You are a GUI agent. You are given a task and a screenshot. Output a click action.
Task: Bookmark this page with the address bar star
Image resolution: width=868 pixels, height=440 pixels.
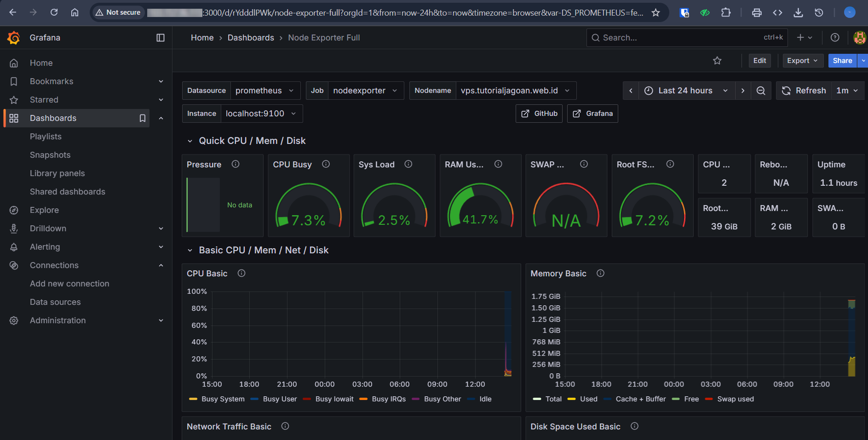point(655,12)
